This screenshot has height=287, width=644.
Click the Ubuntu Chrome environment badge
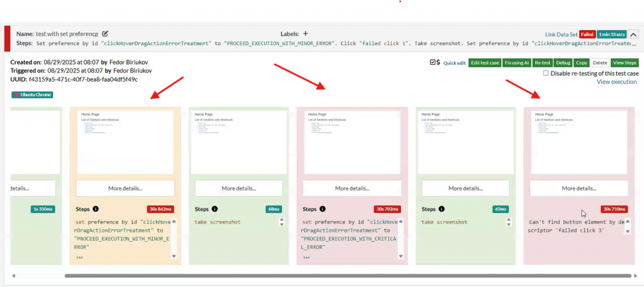32,95
